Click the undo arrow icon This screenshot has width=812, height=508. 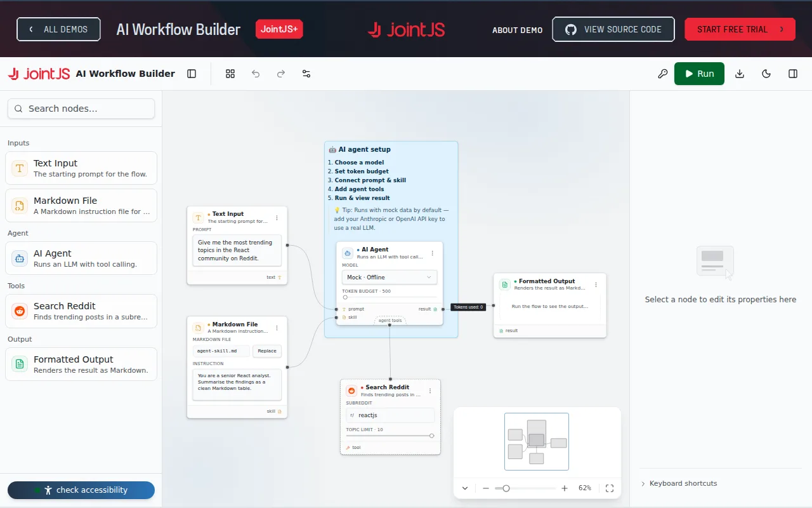point(256,74)
